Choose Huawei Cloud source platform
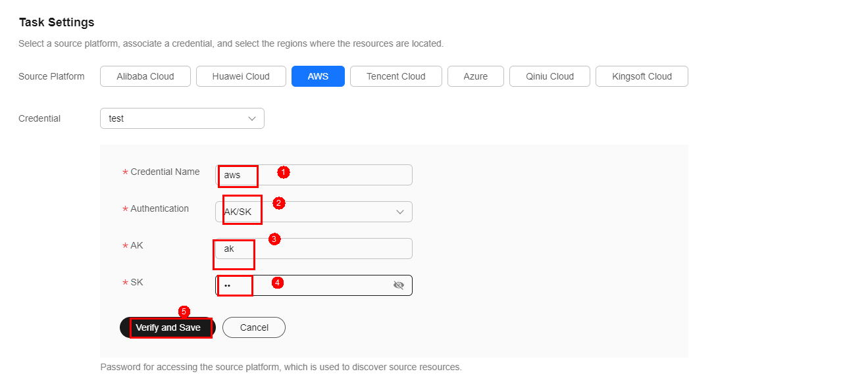Screen dimensions: 868x382 point(241,76)
